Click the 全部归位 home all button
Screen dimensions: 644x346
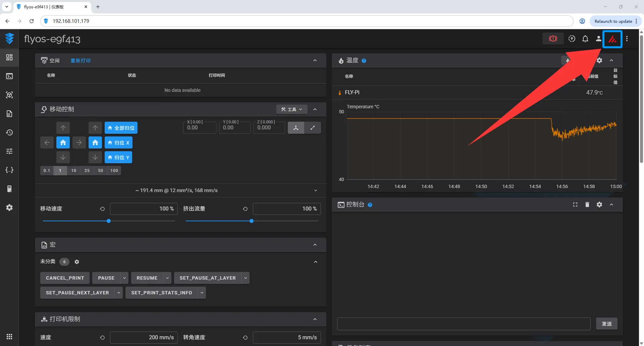121,128
